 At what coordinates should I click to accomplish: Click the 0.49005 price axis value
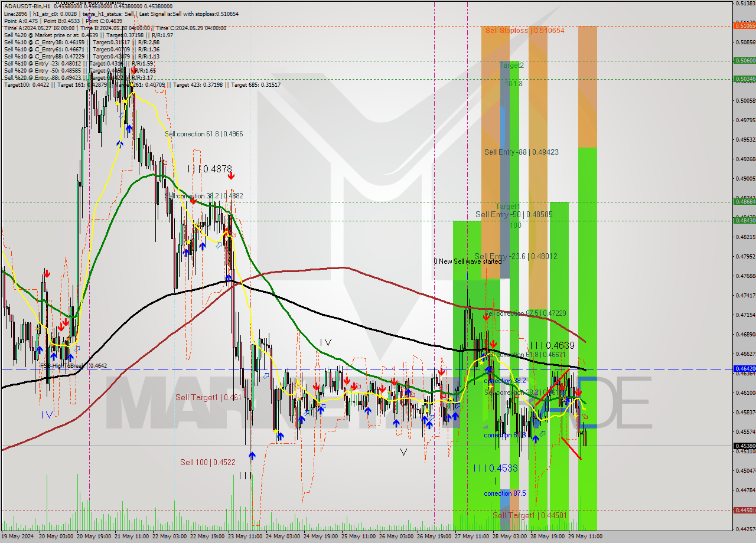(745, 178)
